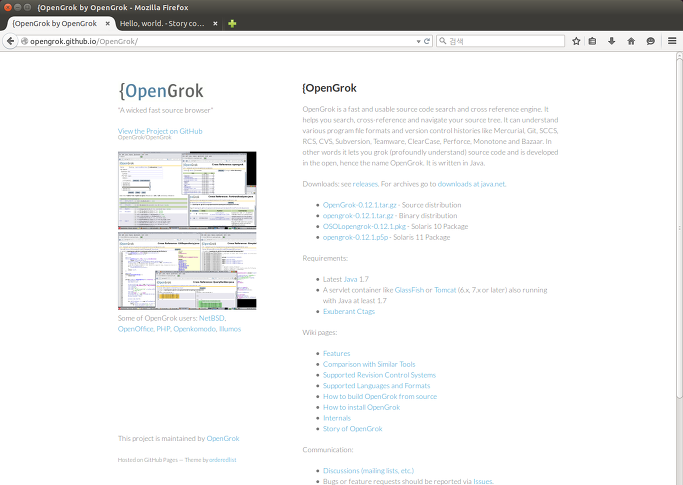Select the {OpenGrok by OpenGrok tab
Image resolution: width=683 pixels, height=485 pixels.
pos(54,24)
